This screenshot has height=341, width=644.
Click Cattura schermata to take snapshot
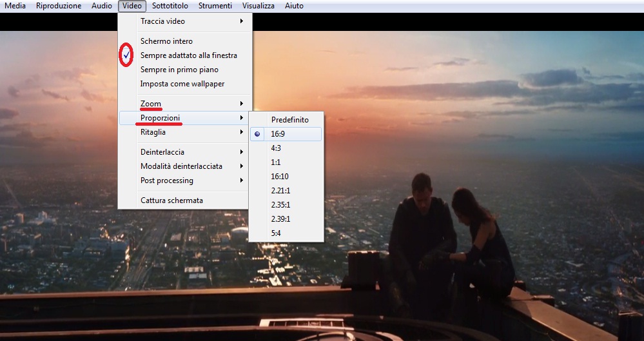(171, 200)
